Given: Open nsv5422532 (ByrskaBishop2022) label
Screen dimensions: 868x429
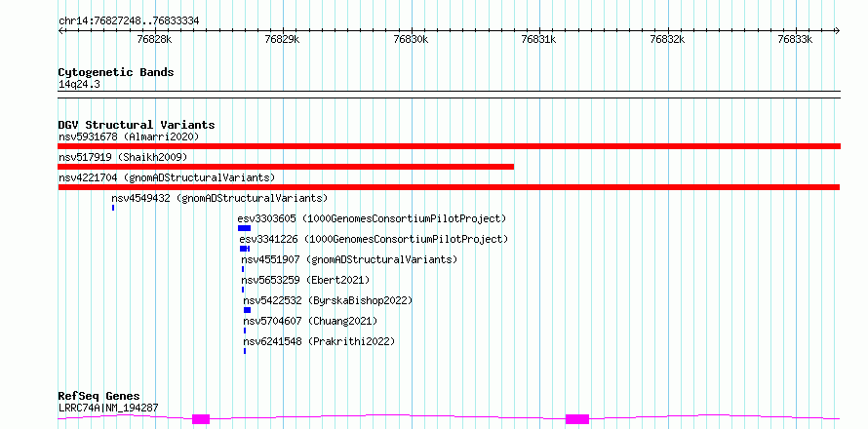Looking at the screenshot, I should [329, 300].
